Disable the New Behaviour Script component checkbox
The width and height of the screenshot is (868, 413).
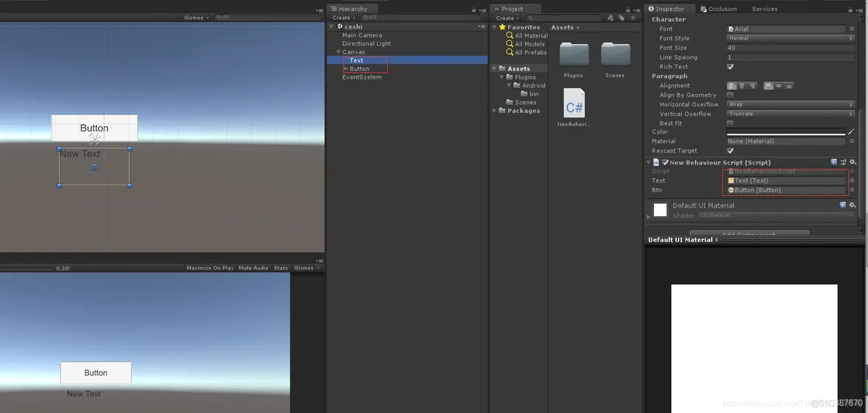(666, 162)
